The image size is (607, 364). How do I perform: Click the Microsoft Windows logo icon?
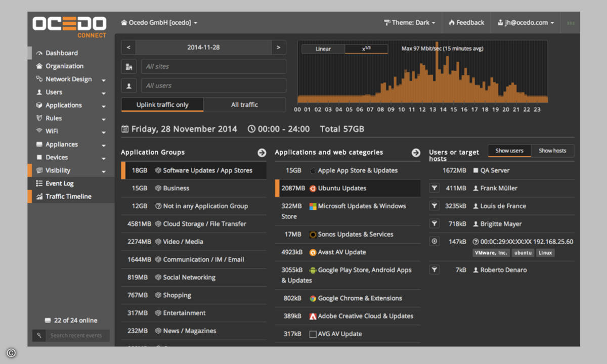pyautogui.click(x=313, y=206)
